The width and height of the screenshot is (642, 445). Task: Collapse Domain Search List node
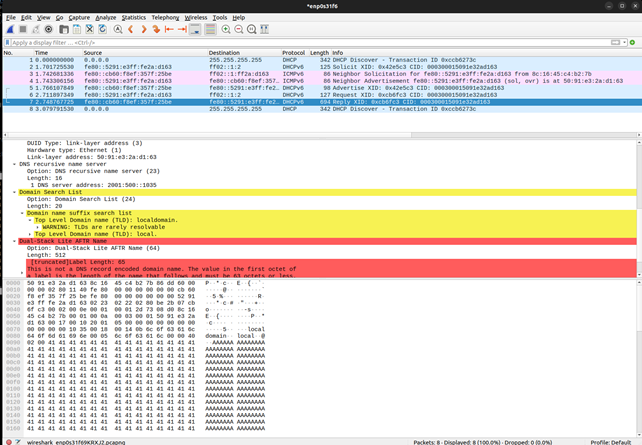(15, 192)
